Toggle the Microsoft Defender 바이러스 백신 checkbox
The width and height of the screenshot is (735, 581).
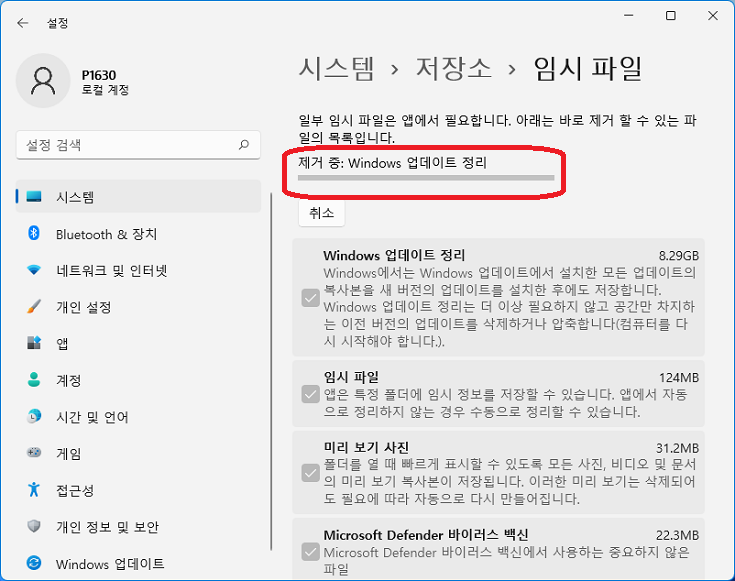[310, 552]
